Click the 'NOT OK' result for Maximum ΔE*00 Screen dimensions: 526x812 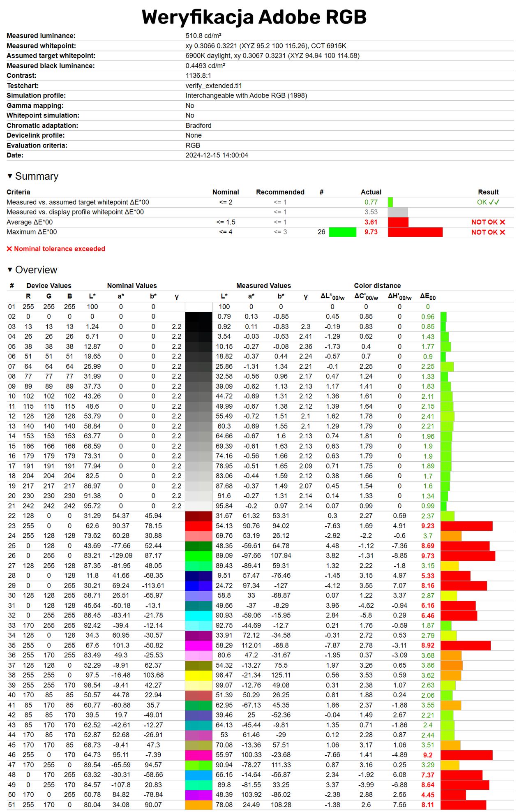488,232
